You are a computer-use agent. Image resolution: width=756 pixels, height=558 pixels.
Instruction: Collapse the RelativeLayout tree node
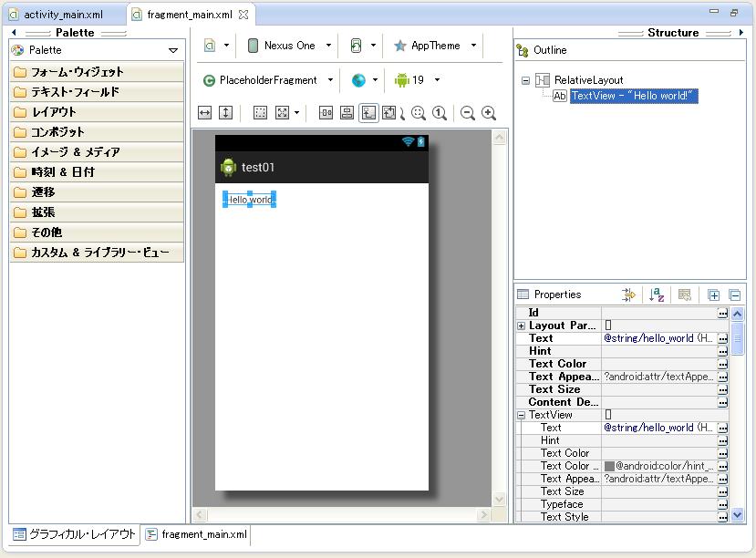525,80
